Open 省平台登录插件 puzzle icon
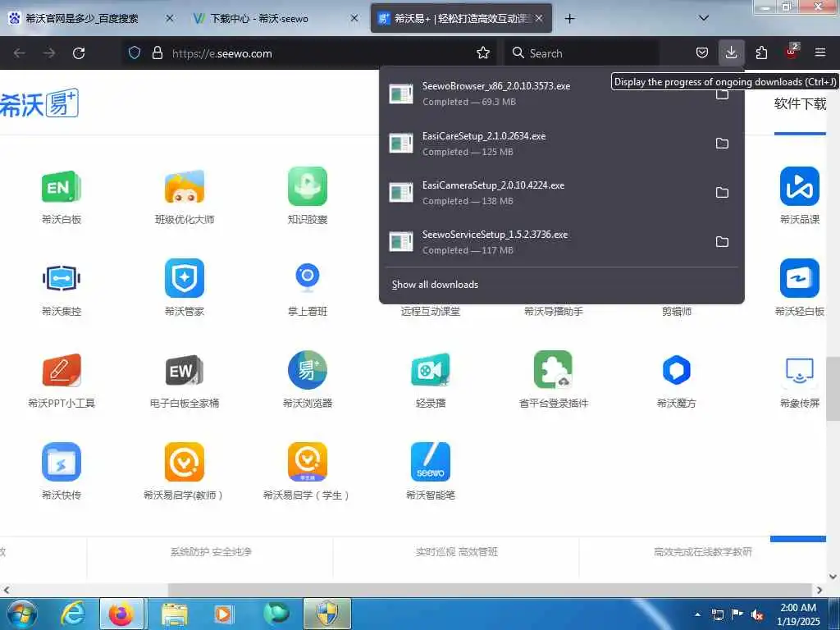This screenshot has height=630, width=840. 554,370
